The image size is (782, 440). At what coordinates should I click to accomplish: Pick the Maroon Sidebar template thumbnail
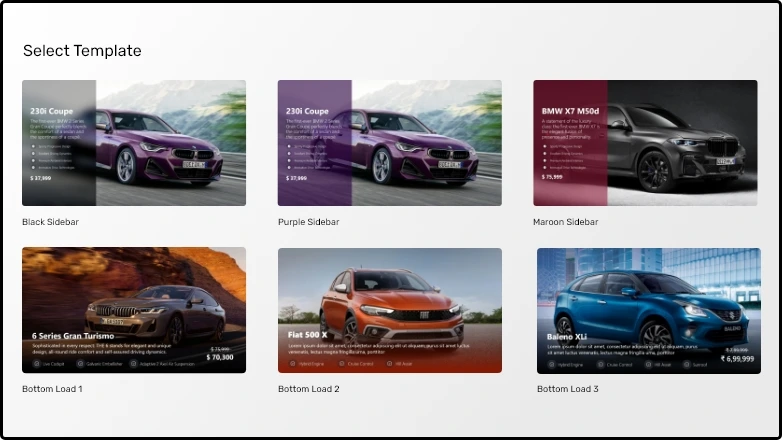pyautogui.click(x=645, y=143)
